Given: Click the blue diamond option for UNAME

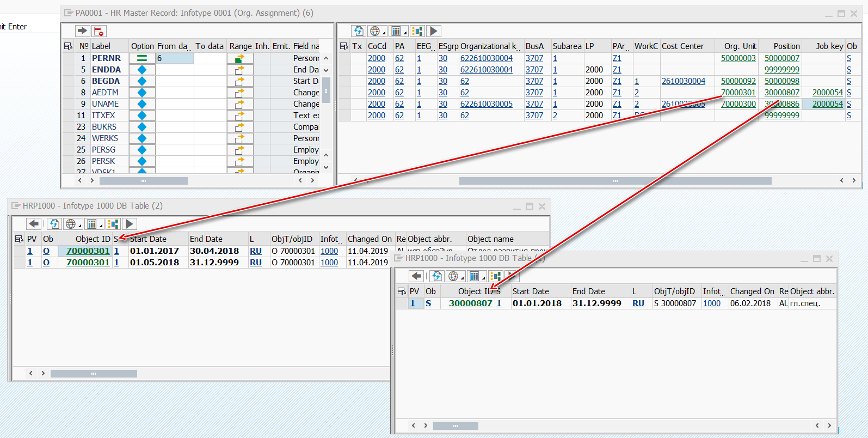Looking at the screenshot, I should (142, 104).
